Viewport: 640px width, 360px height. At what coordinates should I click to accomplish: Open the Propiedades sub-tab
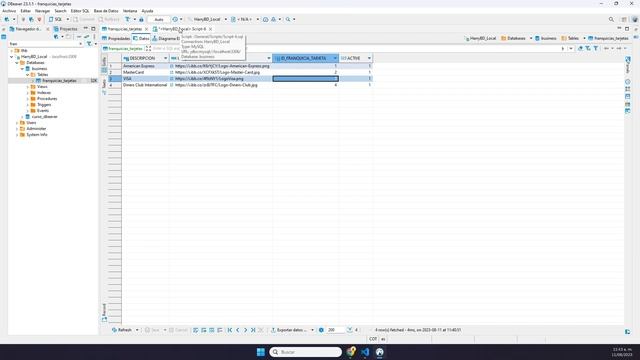pos(116,38)
